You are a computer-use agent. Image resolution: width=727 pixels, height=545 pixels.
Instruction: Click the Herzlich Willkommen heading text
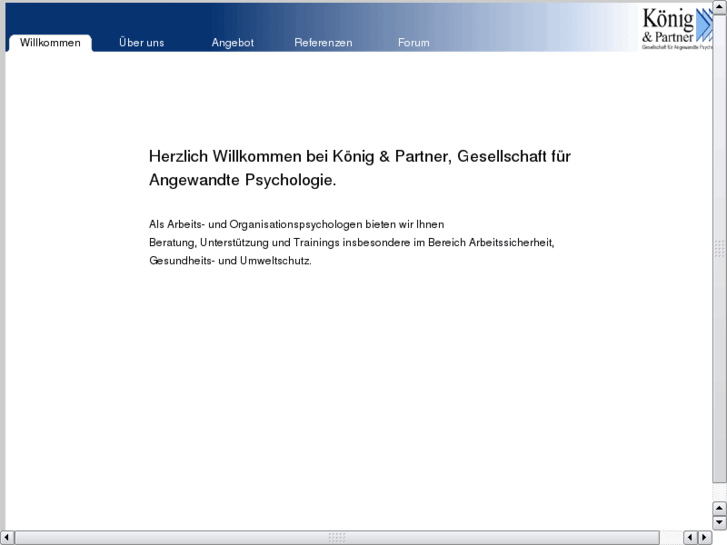pyautogui.click(x=359, y=168)
